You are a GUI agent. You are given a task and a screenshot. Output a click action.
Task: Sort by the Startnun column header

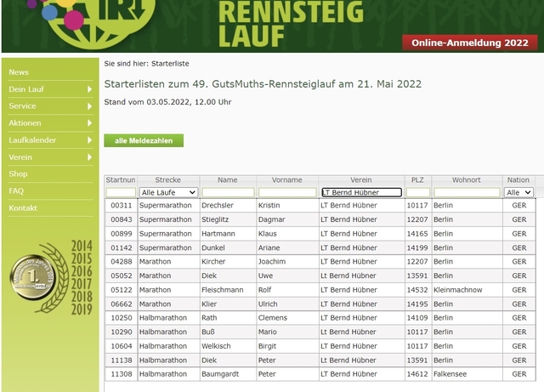tap(121, 180)
